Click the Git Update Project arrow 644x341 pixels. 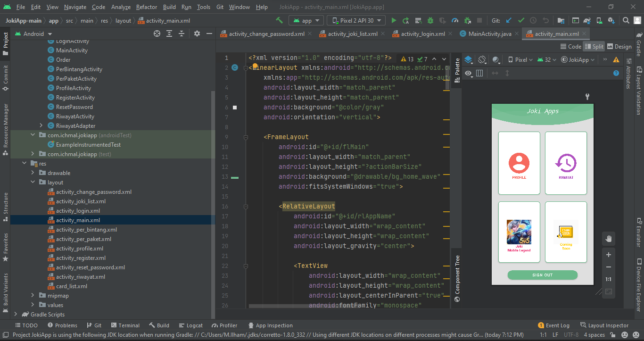[509, 21]
